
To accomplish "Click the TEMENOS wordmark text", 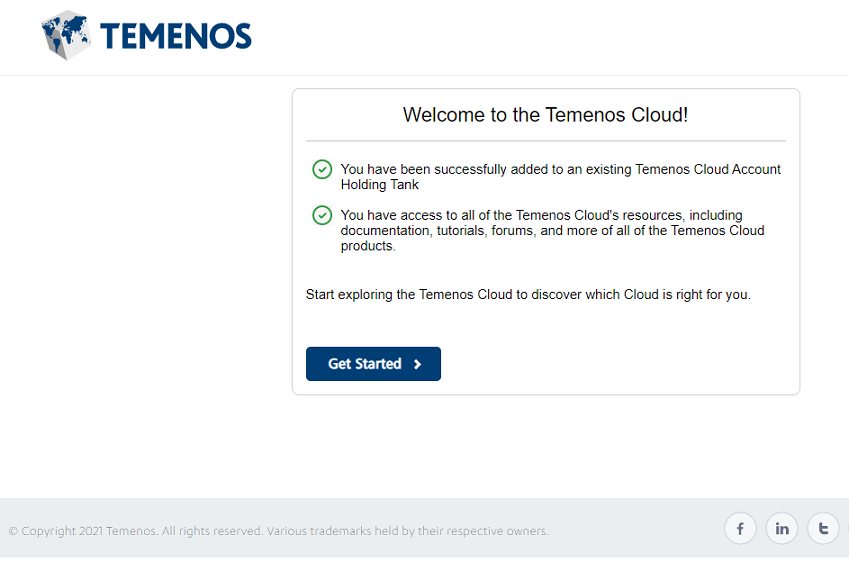I will click(176, 37).
